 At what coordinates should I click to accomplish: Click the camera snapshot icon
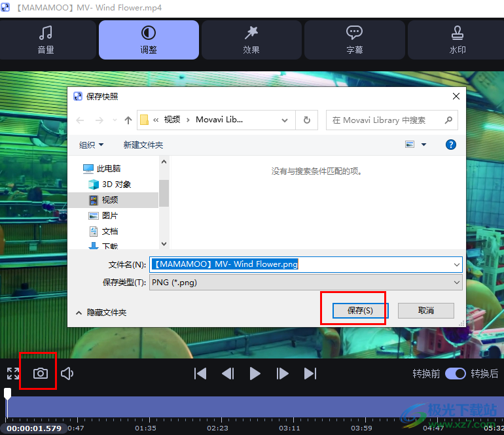(41, 374)
